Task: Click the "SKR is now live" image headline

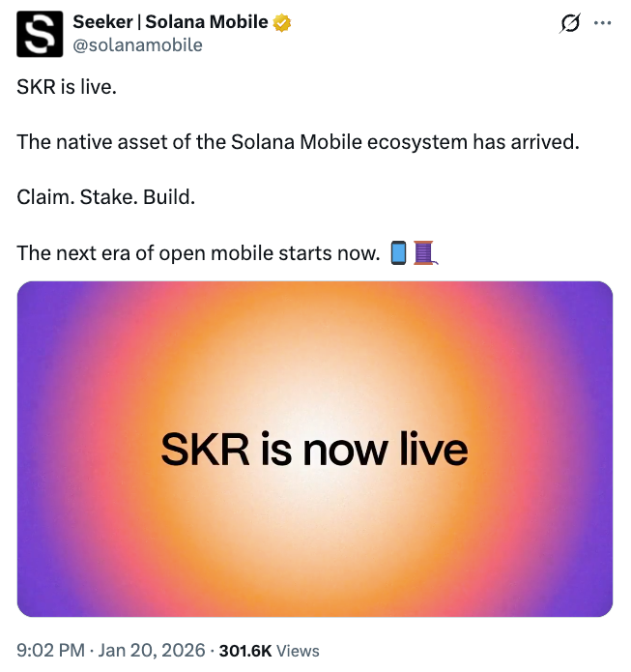Action: click(x=314, y=450)
